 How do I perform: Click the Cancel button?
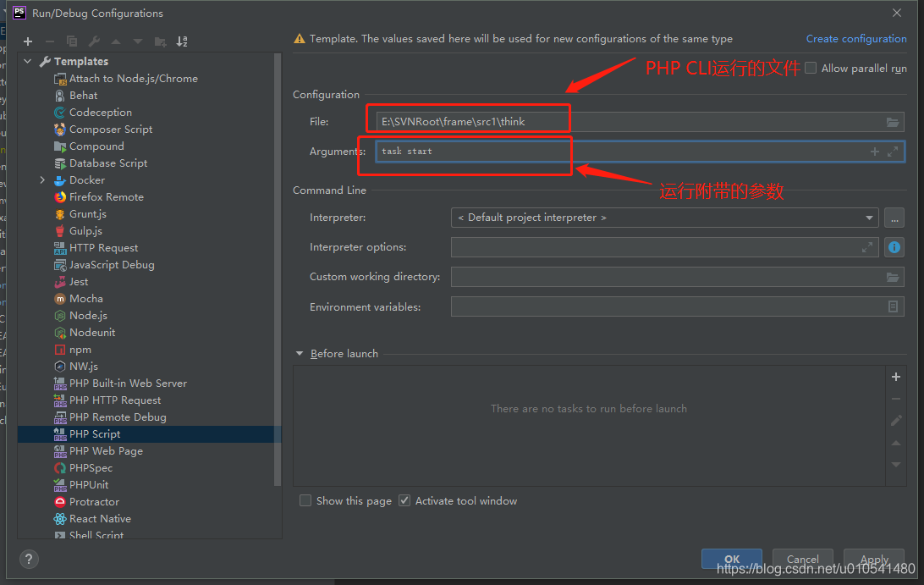(x=803, y=559)
